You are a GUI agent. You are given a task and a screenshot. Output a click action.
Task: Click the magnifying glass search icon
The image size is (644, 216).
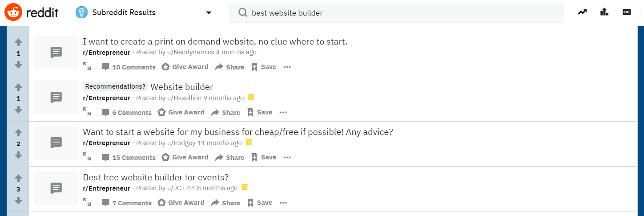(x=243, y=13)
